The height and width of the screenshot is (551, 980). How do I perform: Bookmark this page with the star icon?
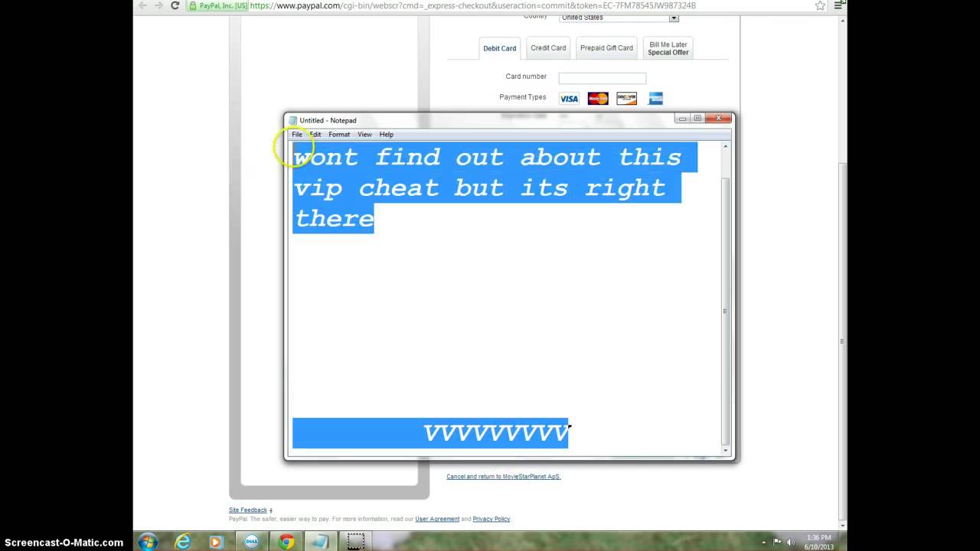821,5
